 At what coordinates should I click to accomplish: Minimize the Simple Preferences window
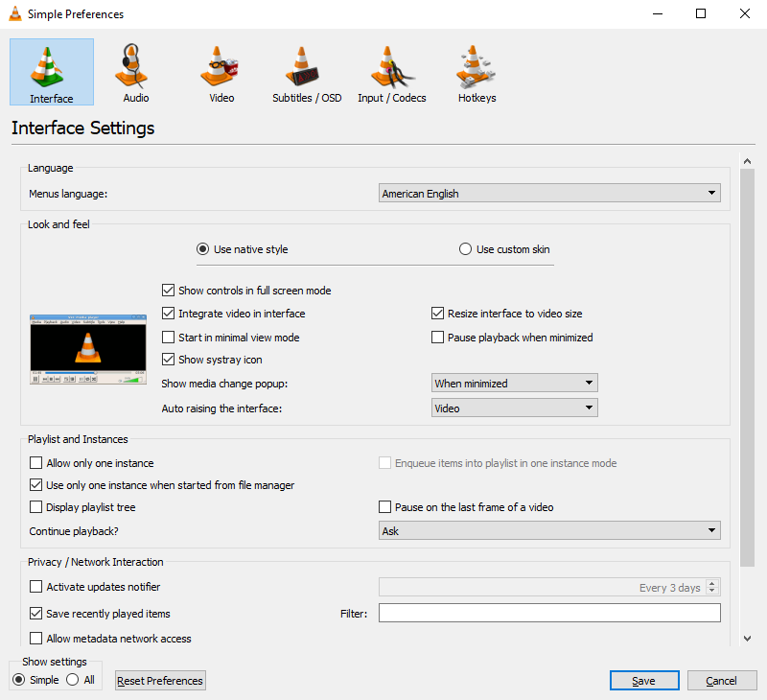tap(658, 13)
